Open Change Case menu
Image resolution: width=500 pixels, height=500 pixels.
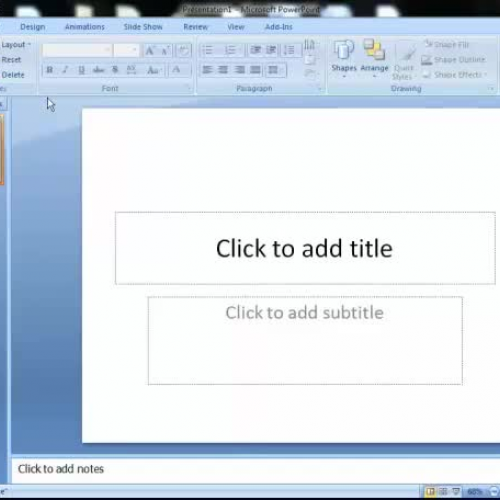coord(154,70)
